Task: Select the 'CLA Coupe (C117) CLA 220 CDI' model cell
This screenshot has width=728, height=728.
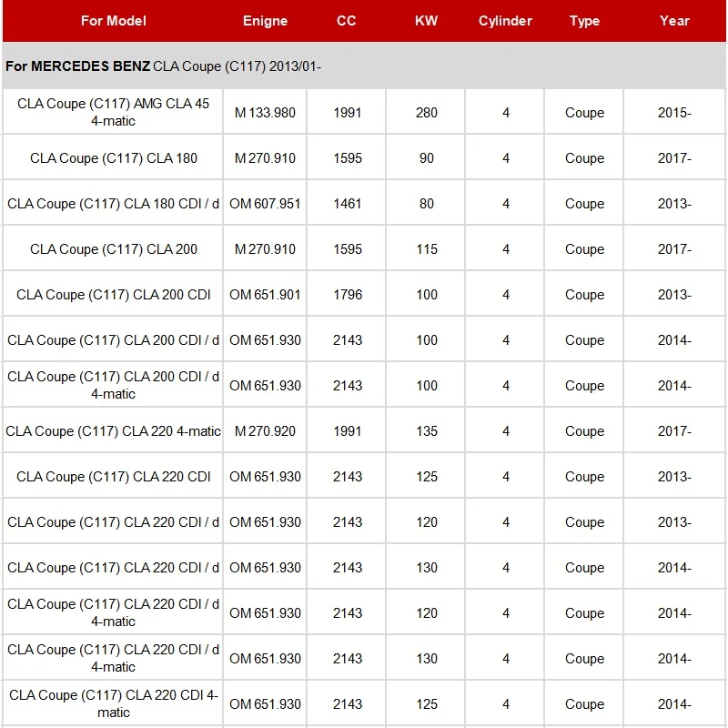Action: tap(113, 476)
